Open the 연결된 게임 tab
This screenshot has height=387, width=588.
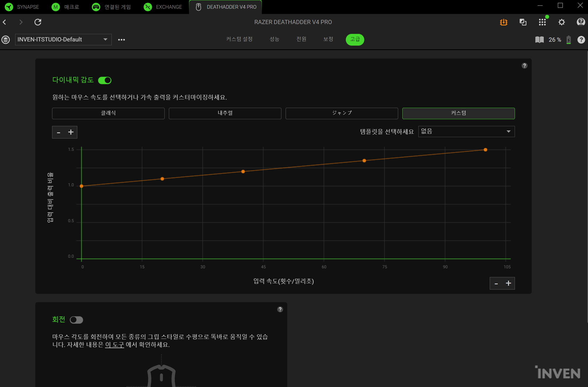pyautogui.click(x=111, y=7)
